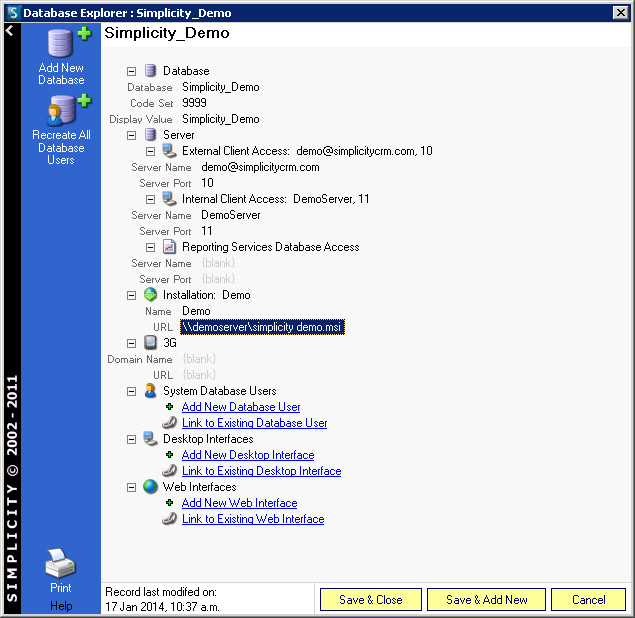This screenshot has width=635, height=618.
Task: Click the Installation globe icon
Action: point(151,295)
